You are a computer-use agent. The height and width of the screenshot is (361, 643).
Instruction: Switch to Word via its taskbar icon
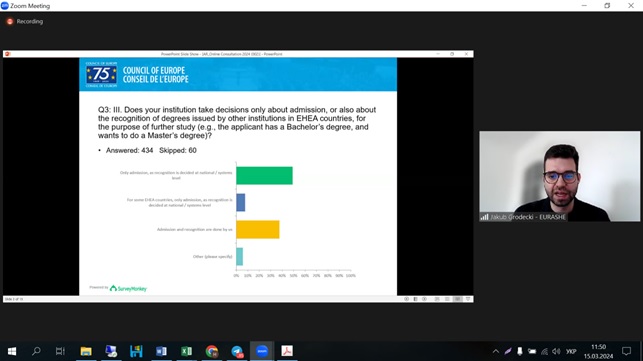[161, 351]
